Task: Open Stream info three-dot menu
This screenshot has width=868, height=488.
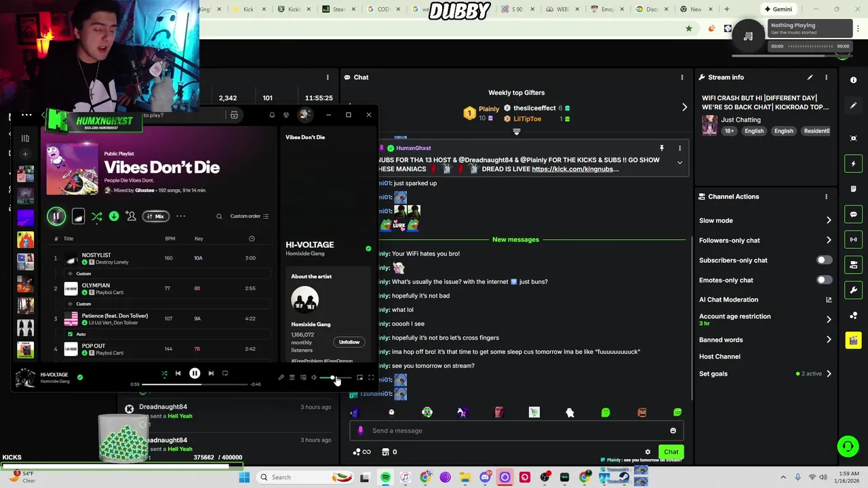Action: (x=826, y=77)
